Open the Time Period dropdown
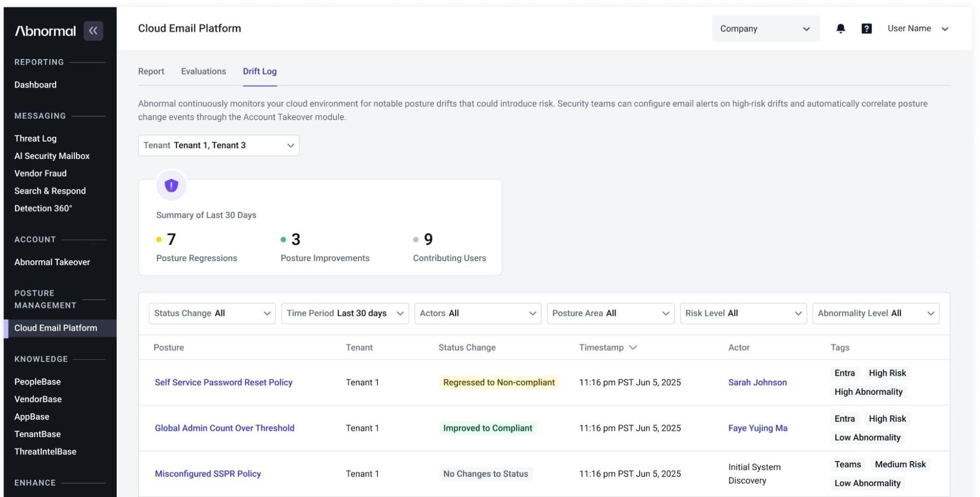 coord(345,313)
